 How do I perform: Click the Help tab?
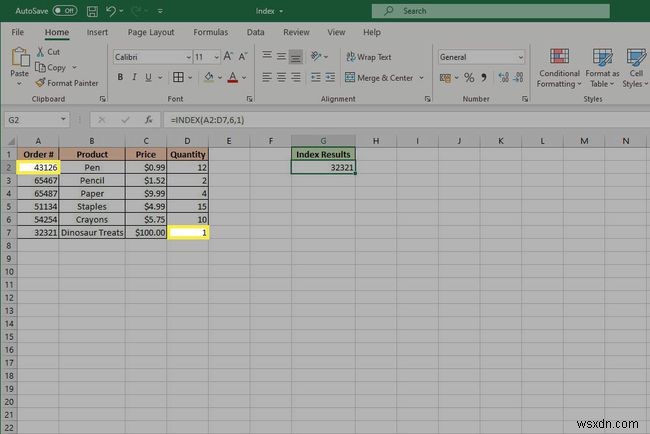(x=371, y=32)
